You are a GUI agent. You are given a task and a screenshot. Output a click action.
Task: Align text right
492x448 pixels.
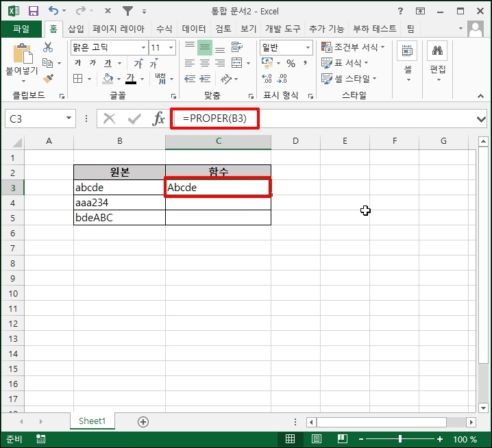220,63
